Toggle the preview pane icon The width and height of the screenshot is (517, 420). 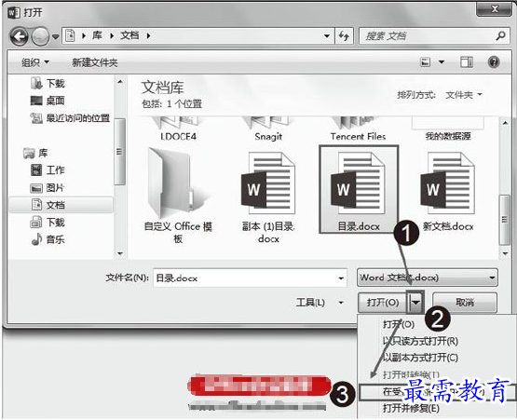click(466, 62)
